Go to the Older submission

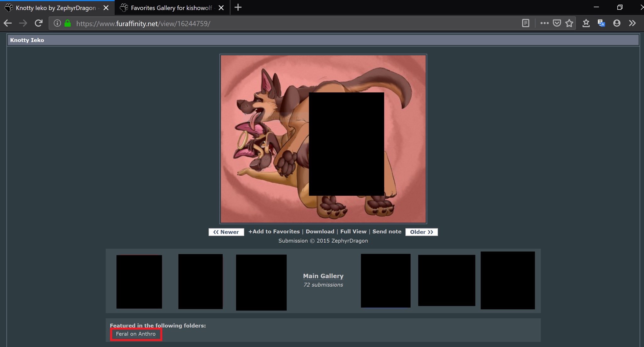pos(421,232)
